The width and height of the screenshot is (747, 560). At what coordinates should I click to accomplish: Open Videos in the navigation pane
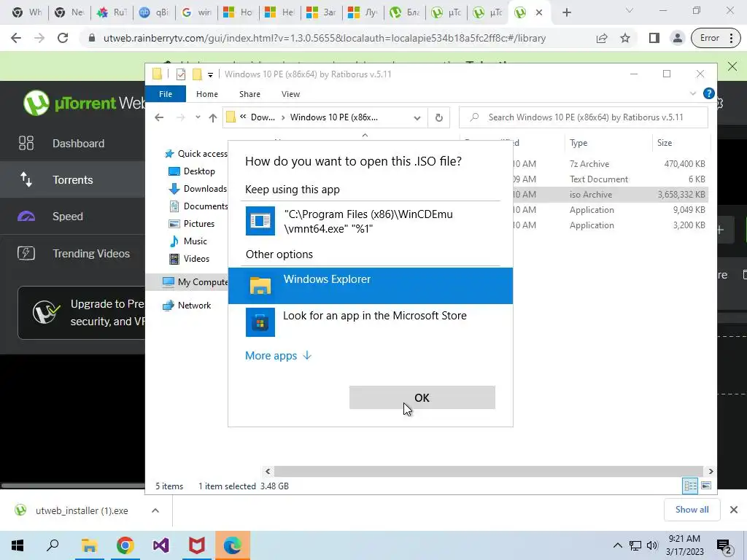pyautogui.click(x=190, y=259)
